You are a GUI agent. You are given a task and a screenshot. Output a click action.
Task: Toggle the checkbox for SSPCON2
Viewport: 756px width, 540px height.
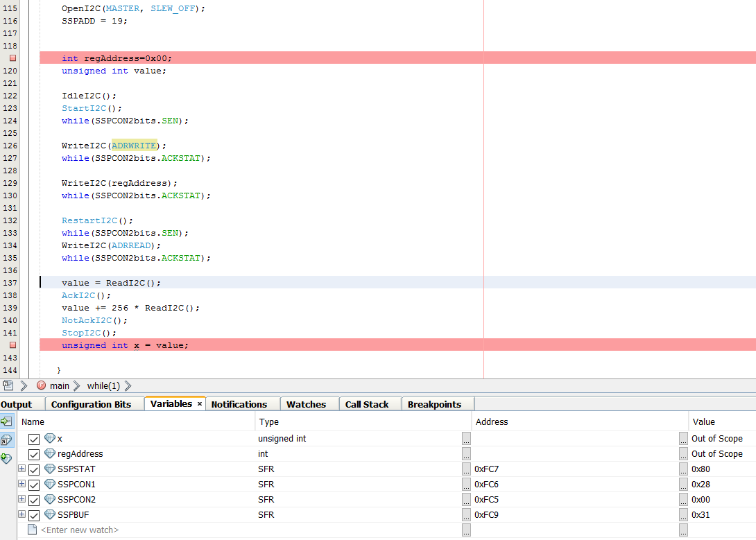(x=34, y=500)
